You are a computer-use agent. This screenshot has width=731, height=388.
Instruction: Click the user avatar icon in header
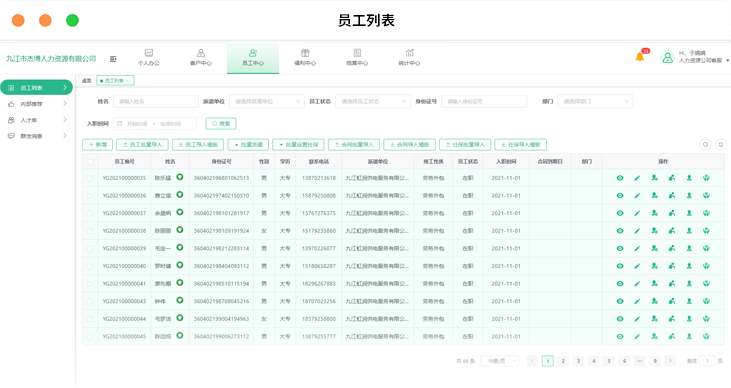click(668, 57)
